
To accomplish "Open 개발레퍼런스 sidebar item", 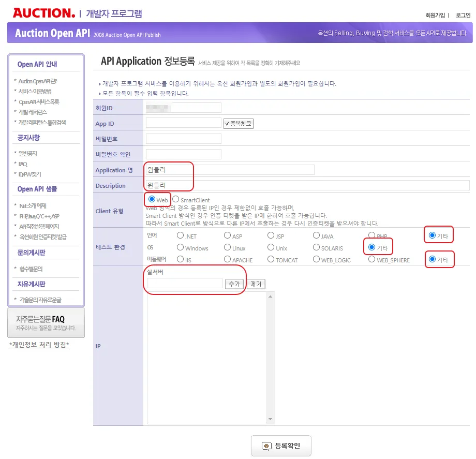I will [x=33, y=112].
